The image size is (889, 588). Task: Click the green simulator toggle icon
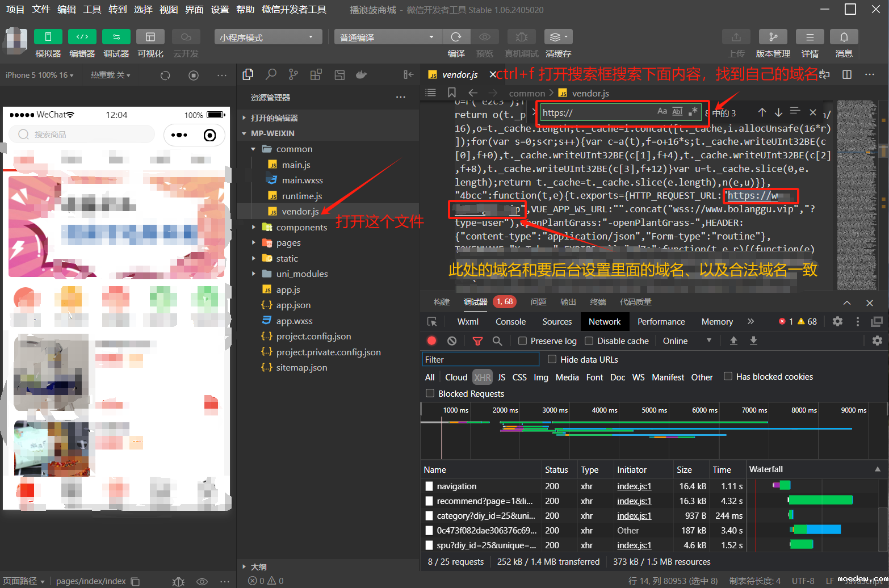(x=48, y=37)
